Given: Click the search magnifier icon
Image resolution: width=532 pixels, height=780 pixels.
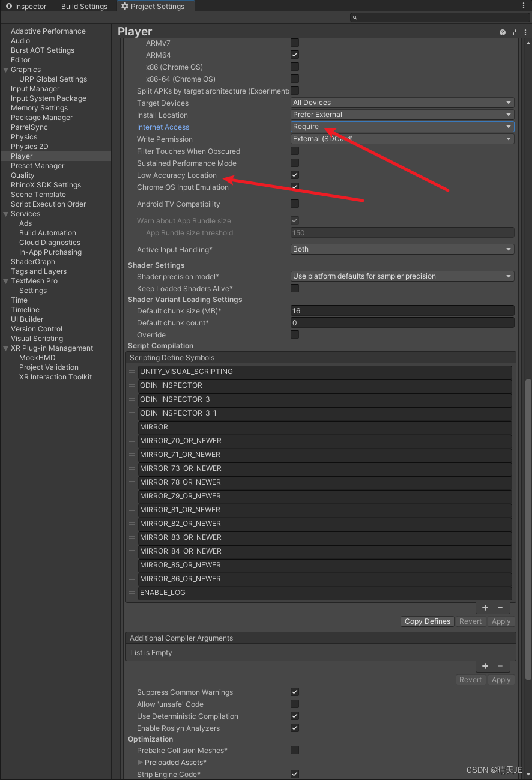Looking at the screenshot, I should click(x=354, y=17).
